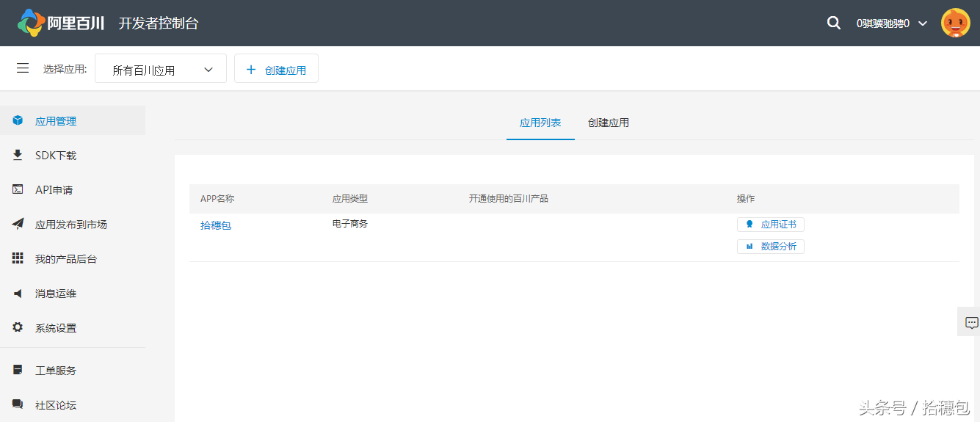Switch to the 创建应用 tab
The width and height of the screenshot is (980, 422).
point(609,123)
